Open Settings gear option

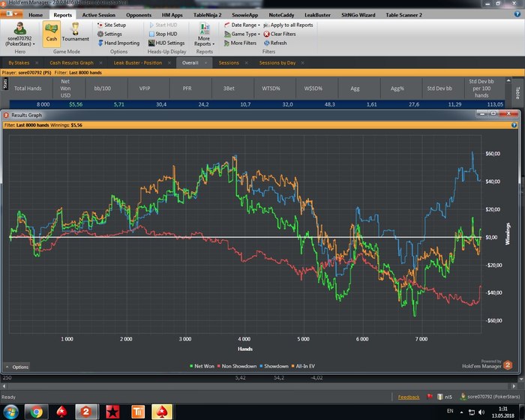click(x=109, y=34)
